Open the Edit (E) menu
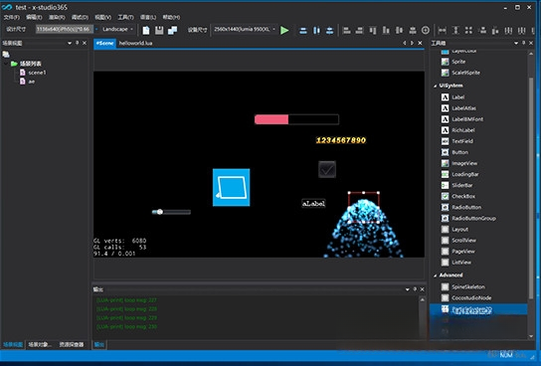The image size is (541, 366). (x=34, y=17)
